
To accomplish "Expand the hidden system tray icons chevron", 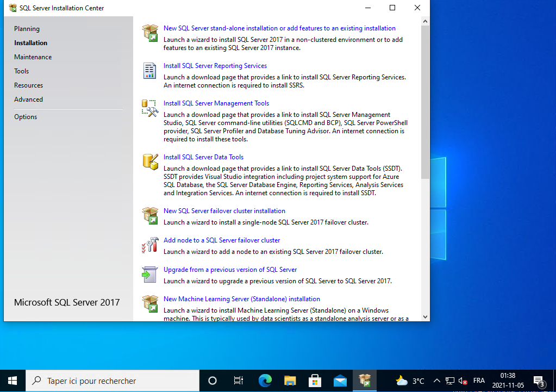I will coord(436,381).
